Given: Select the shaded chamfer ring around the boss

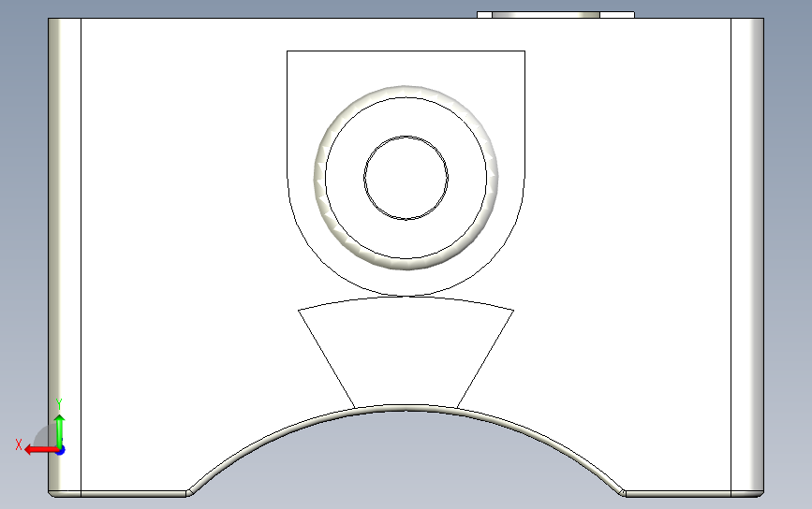Looking at the screenshot, I should (x=319, y=178).
